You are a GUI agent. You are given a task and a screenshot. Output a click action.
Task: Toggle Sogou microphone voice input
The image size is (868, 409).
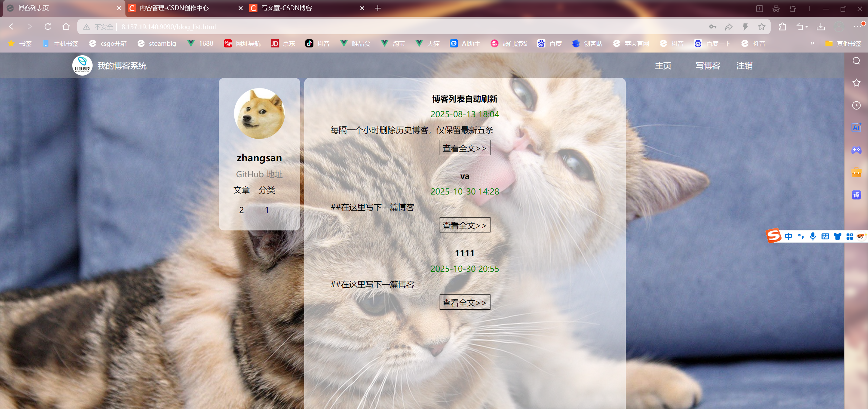point(813,236)
